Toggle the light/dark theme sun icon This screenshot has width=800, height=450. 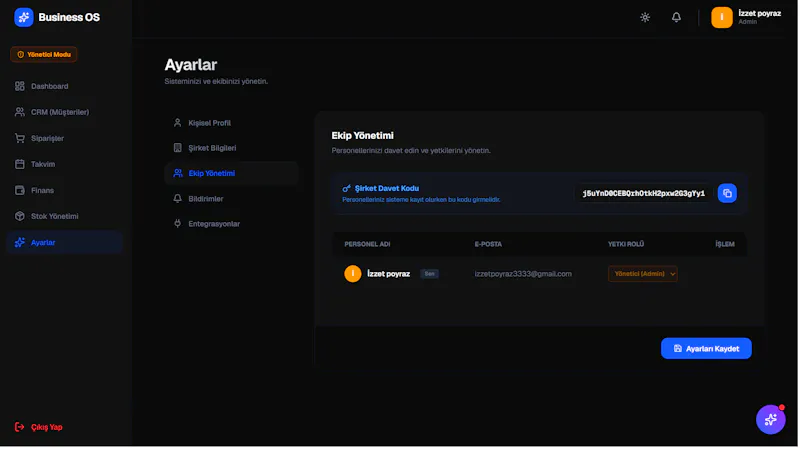(646, 17)
